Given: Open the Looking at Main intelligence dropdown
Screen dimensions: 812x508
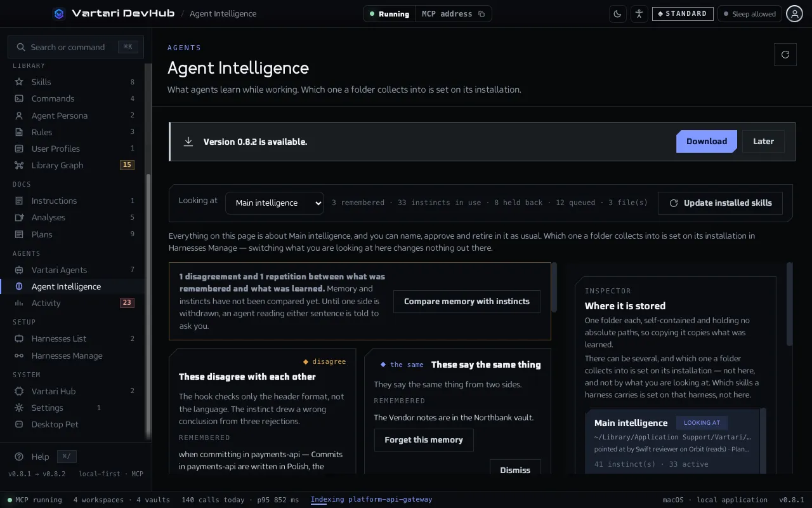Looking at the screenshot, I should [275, 203].
